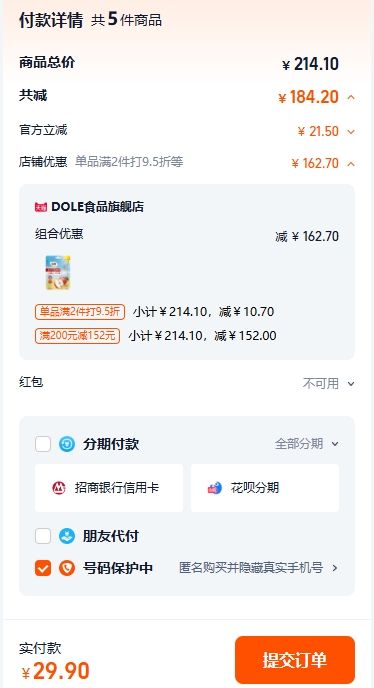The image size is (374, 688).
Task: Click the Huabei installment logo icon
Action: point(215,488)
